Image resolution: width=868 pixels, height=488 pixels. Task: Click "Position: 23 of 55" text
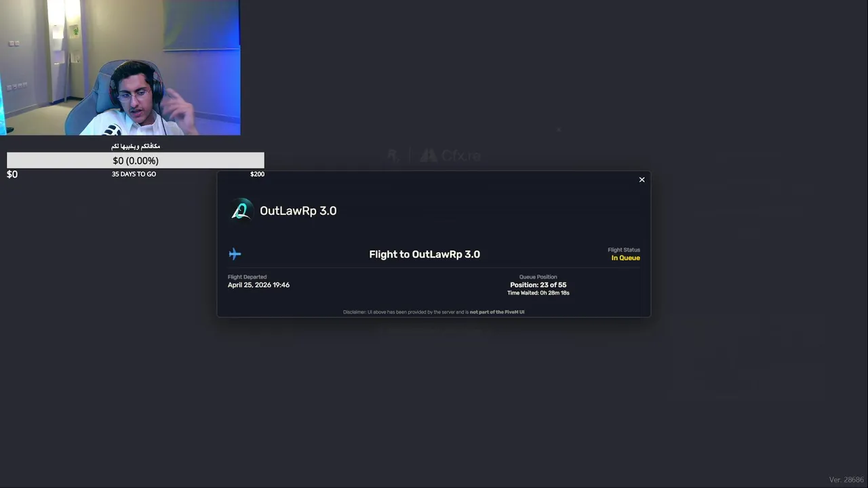click(x=538, y=285)
